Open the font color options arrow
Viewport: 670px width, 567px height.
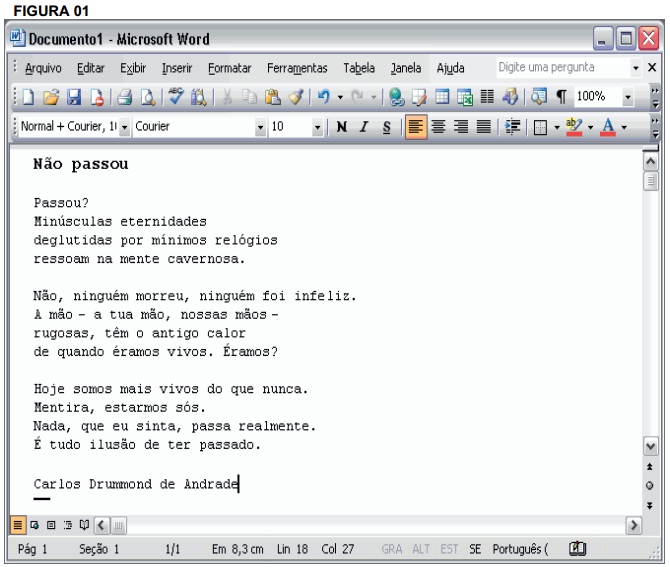click(624, 128)
